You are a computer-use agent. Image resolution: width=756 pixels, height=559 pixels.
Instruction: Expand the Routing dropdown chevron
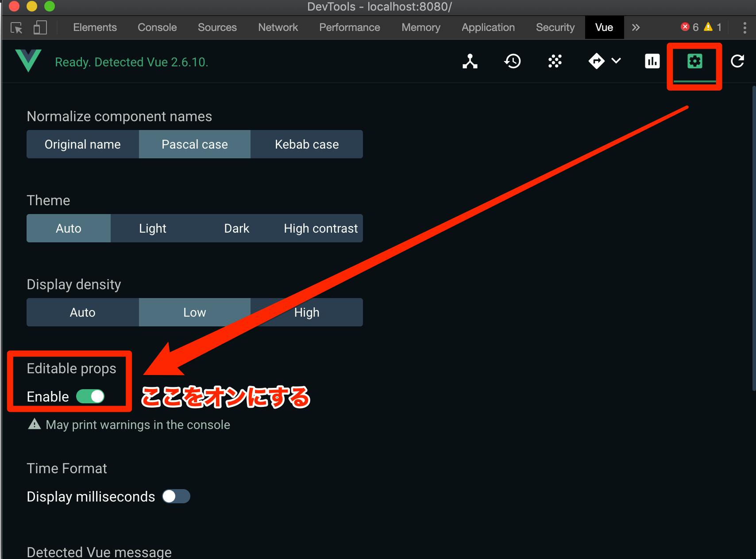click(616, 61)
